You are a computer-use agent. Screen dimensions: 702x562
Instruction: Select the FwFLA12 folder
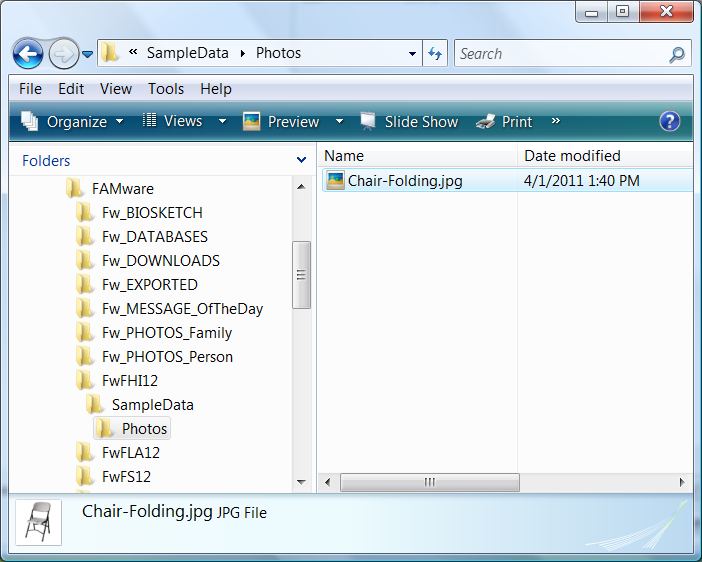118,453
